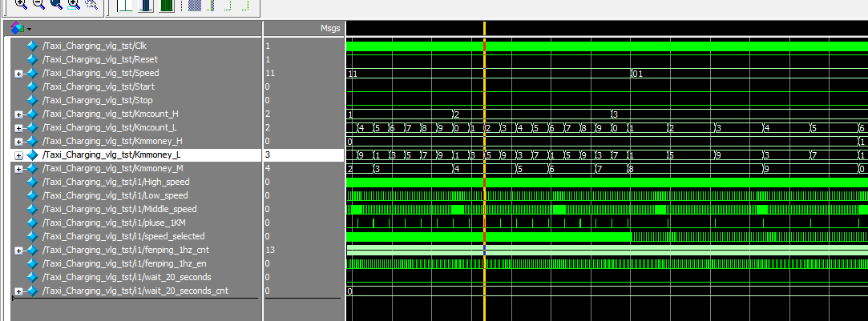Select signal /Taxi_Charging_vlg_tst/Kmcount_H
The image size is (868, 321).
110,114
